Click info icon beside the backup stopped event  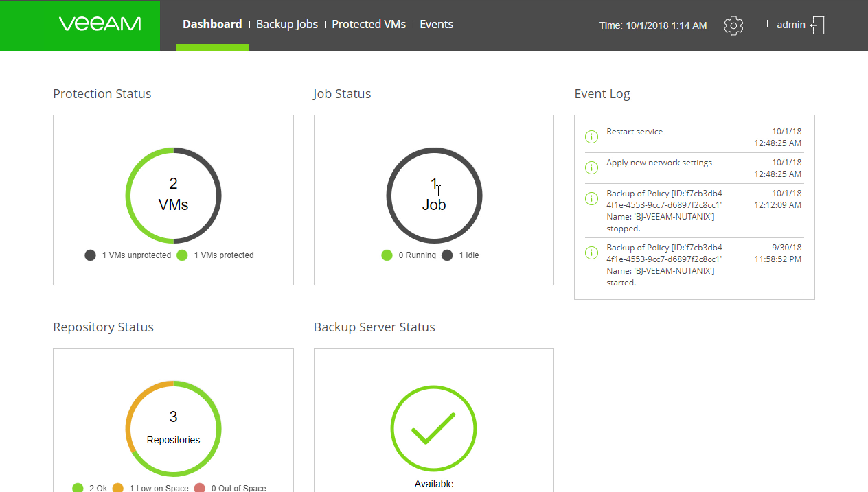click(x=591, y=198)
